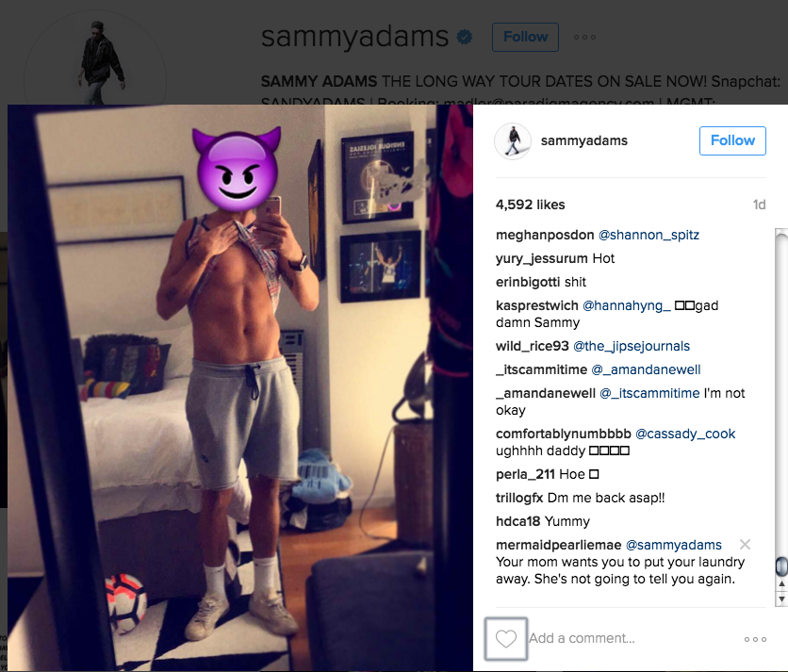This screenshot has width=788, height=672.
Task: Open the sammyadams username in post header
Action: 584,140
